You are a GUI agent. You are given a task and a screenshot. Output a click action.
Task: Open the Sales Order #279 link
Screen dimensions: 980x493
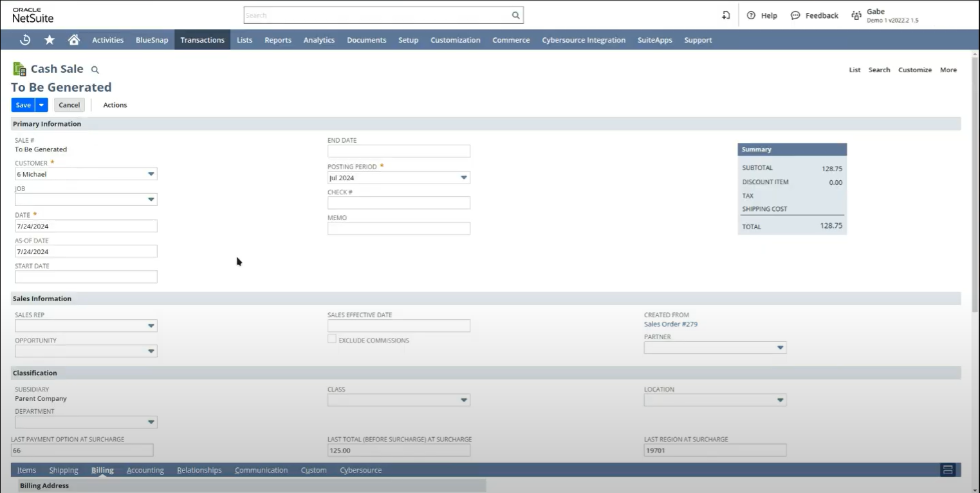[670, 324]
